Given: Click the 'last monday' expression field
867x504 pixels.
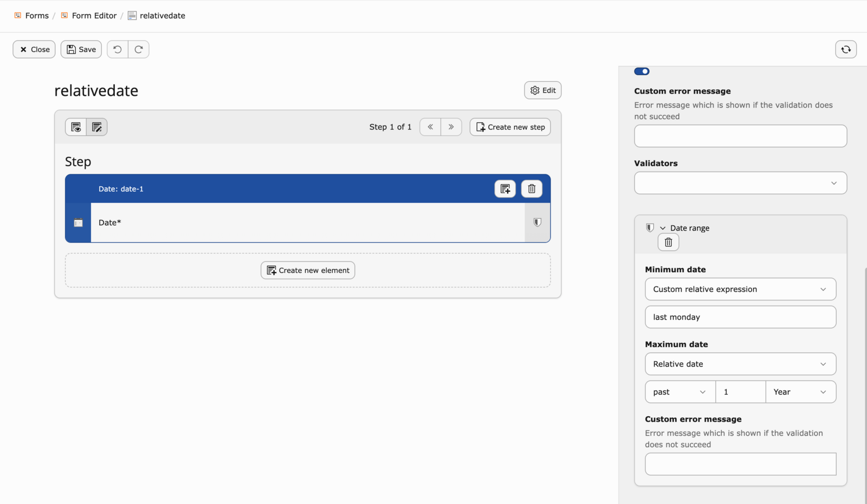Looking at the screenshot, I should pyautogui.click(x=740, y=317).
